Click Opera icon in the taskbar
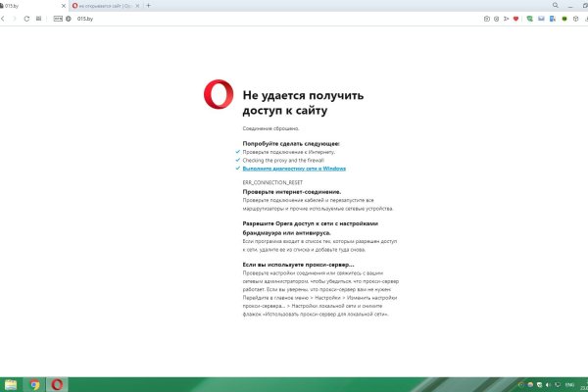588x392 pixels. [x=58, y=384]
